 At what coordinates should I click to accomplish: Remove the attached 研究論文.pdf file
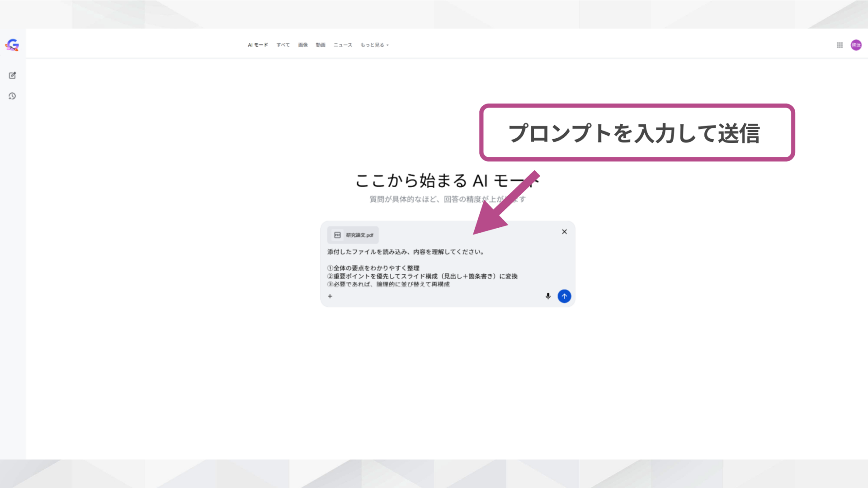(x=564, y=231)
